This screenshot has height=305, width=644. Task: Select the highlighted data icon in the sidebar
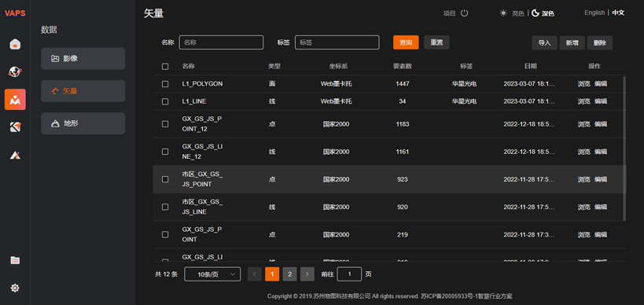(15, 99)
